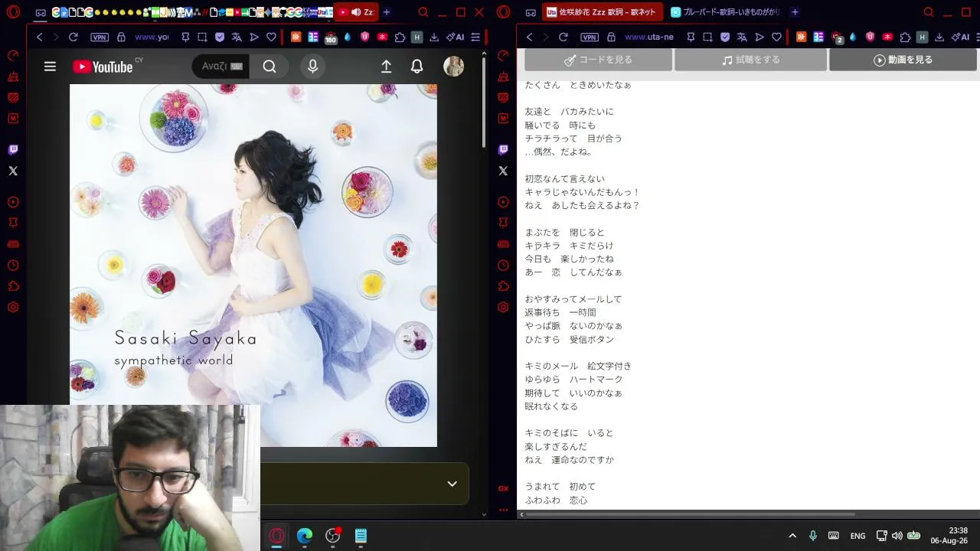Image resolution: width=980 pixels, height=551 pixels.
Task: Open history clock in left sidebar
Action: 13,266
